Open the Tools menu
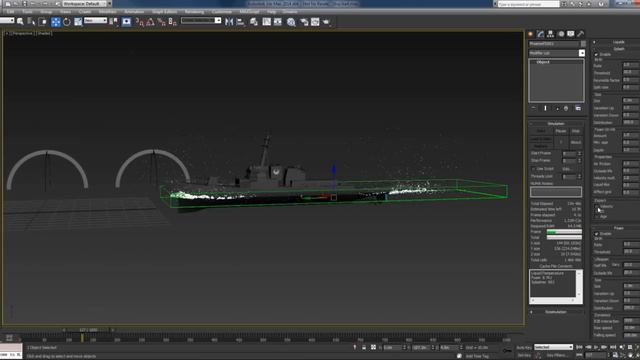Viewport: 640px width, 360px height. pos(27,12)
